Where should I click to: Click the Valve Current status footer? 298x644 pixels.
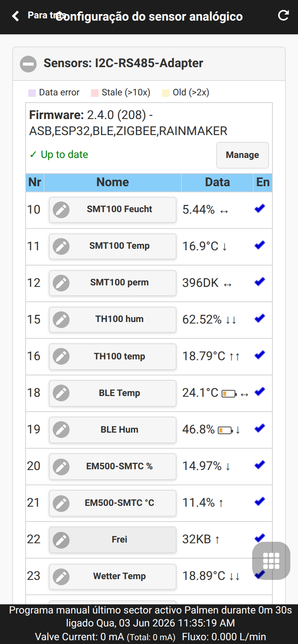[105, 637]
